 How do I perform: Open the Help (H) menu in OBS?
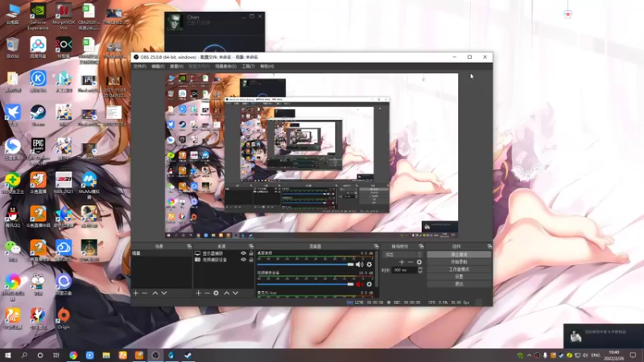point(267,66)
